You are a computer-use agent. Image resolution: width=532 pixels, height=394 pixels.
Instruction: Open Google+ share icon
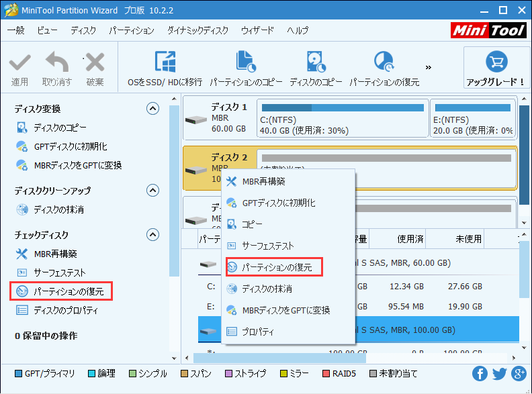coord(519,374)
